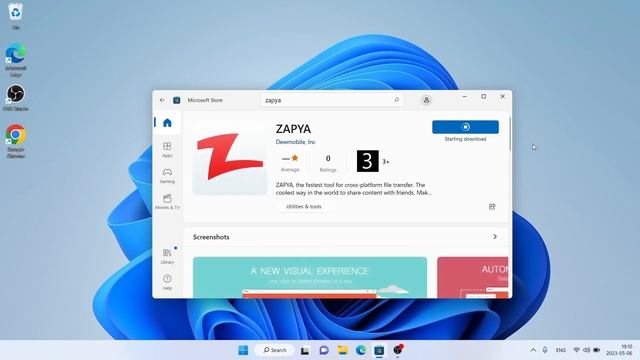Open Wi-Fi network tray icon

(576, 350)
